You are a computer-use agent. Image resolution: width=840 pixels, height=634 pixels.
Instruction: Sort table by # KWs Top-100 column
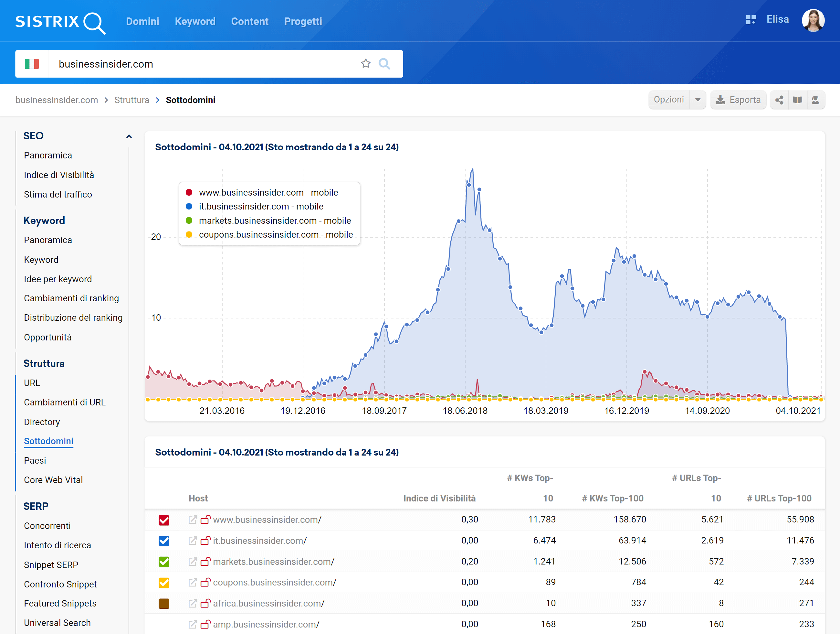pos(613,498)
